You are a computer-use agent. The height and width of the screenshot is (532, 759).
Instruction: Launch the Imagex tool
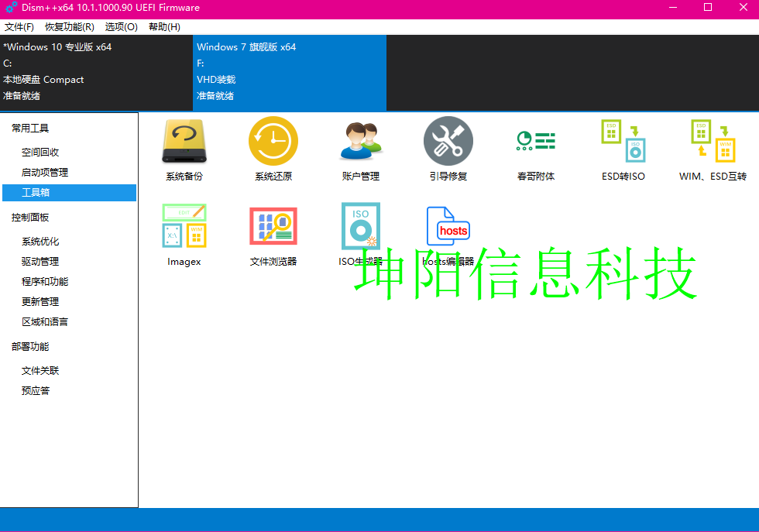coord(184,235)
